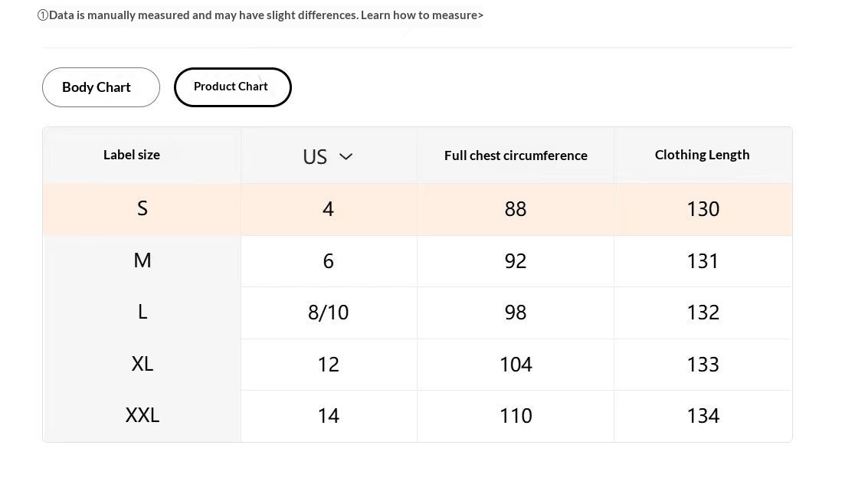
Task: Expand the US size region dropdown
Action: pyautogui.click(x=328, y=157)
